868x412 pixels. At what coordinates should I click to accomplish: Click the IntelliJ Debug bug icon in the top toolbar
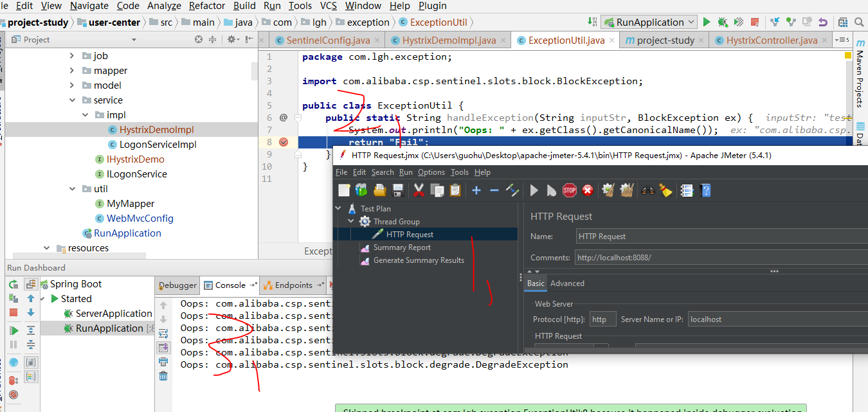723,22
